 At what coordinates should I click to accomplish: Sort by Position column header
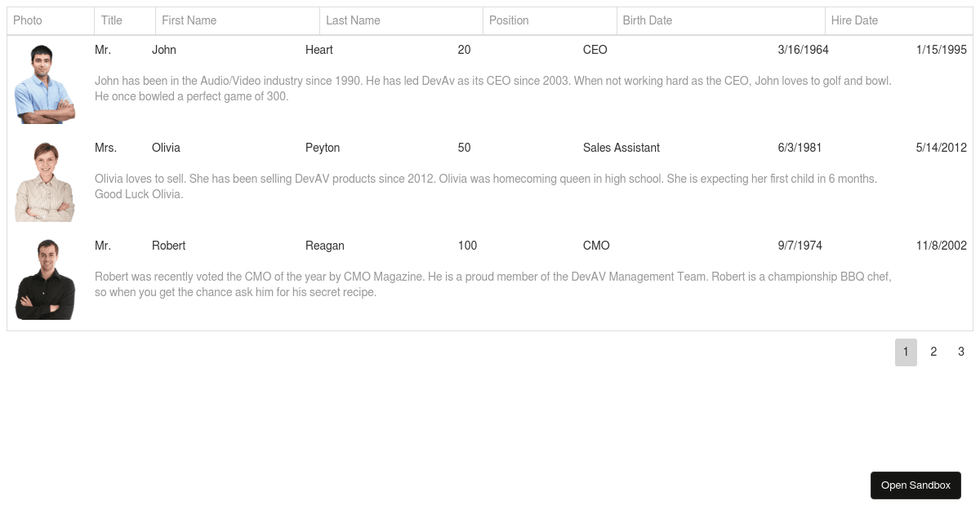point(550,20)
